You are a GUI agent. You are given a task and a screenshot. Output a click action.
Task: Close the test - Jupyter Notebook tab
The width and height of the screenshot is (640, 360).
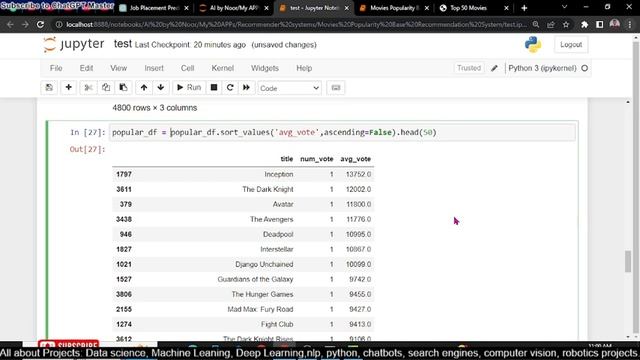347,8
